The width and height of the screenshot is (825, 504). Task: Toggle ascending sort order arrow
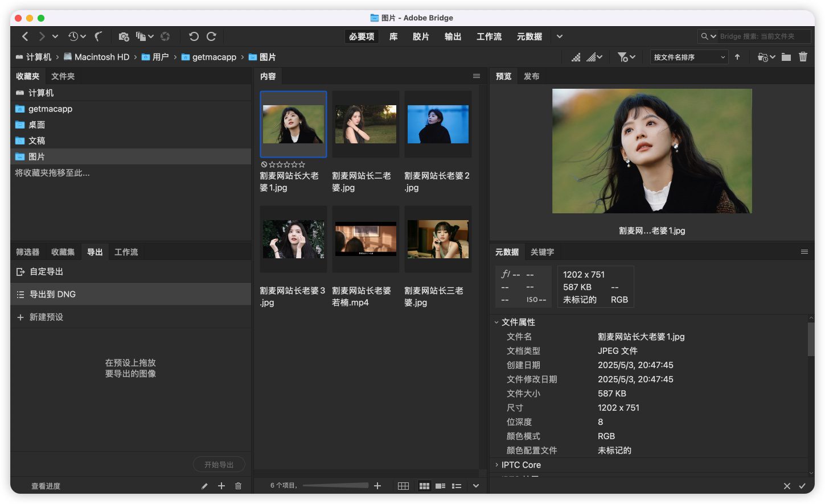click(737, 57)
